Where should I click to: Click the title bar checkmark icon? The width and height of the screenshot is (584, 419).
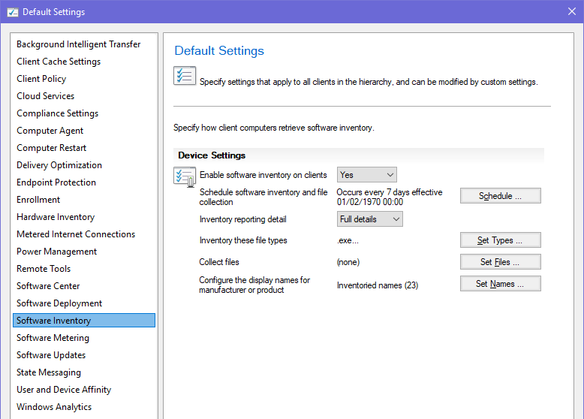tap(13, 12)
